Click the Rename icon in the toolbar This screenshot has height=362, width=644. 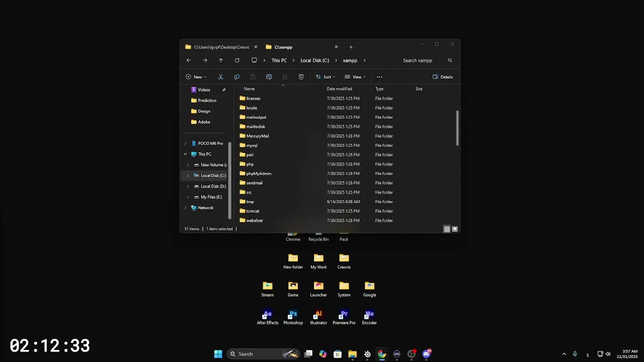pyautogui.click(x=269, y=77)
